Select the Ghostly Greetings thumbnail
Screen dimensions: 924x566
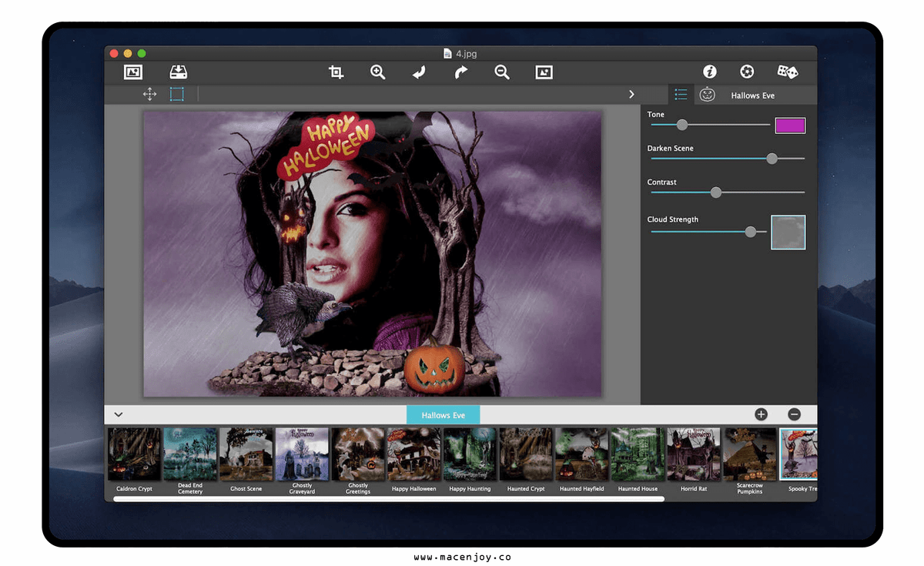click(358, 454)
